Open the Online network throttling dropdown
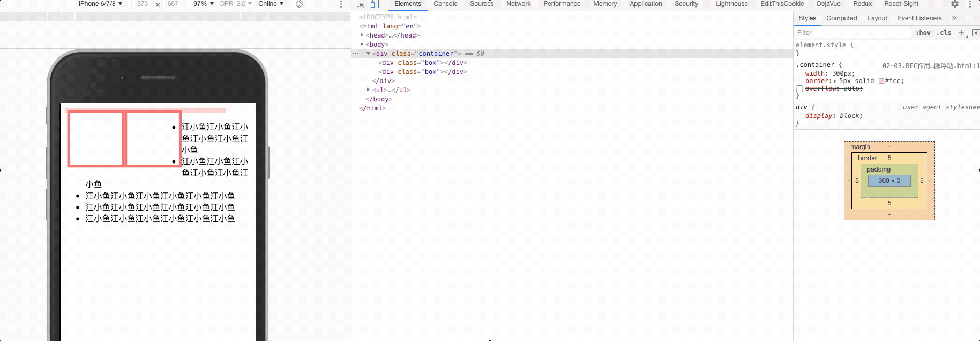Image resolution: width=980 pixels, height=341 pixels. coord(271,4)
